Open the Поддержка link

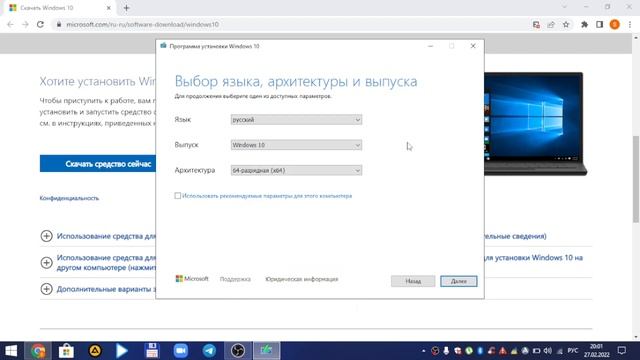click(235, 279)
